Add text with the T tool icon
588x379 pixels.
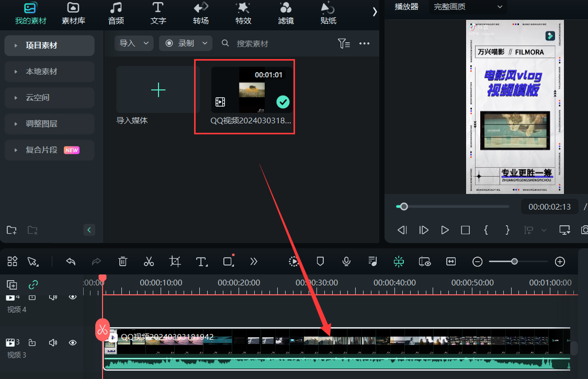point(202,261)
